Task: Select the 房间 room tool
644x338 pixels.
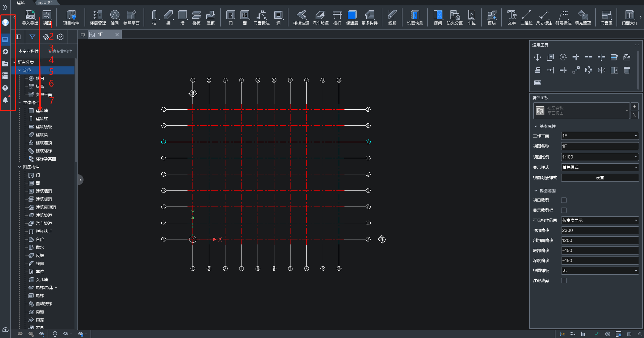Action: [438, 17]
